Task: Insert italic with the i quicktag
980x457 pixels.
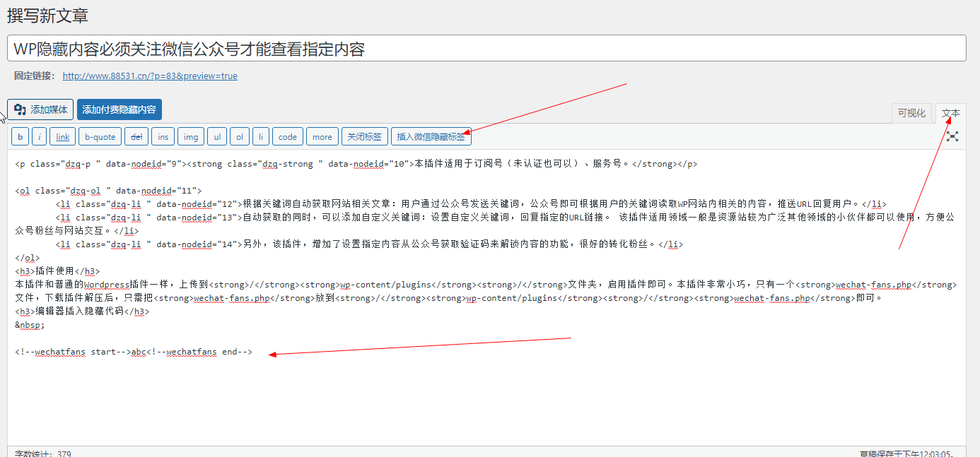Action: point(40,136)
